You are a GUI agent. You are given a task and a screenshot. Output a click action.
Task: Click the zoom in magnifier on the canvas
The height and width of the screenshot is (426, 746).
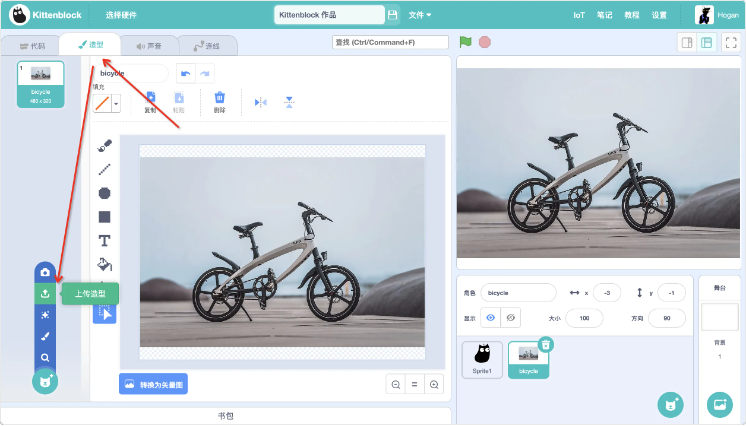[434, 385]
